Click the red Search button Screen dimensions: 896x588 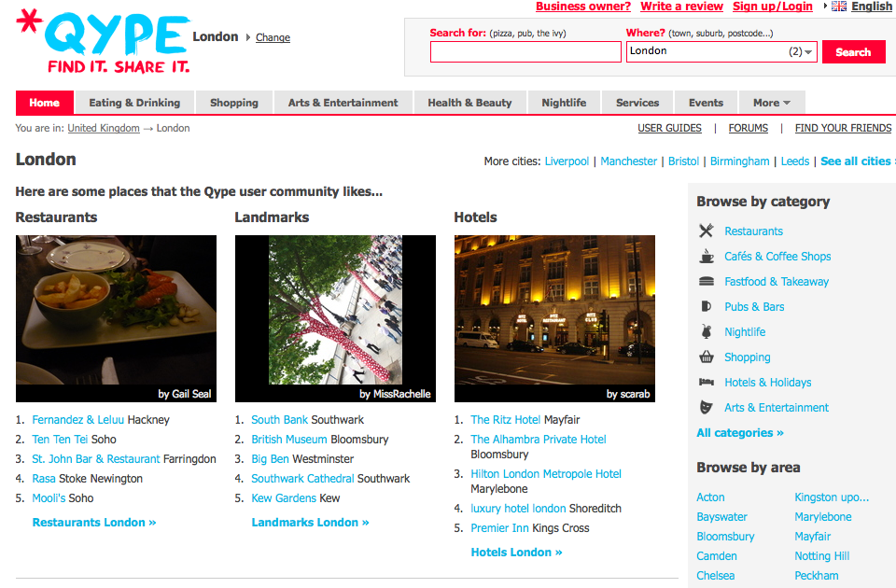tap(854, 52)
